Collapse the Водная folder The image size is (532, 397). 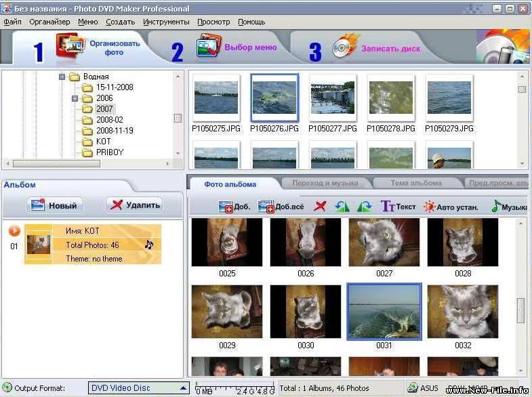click(62, 77)
